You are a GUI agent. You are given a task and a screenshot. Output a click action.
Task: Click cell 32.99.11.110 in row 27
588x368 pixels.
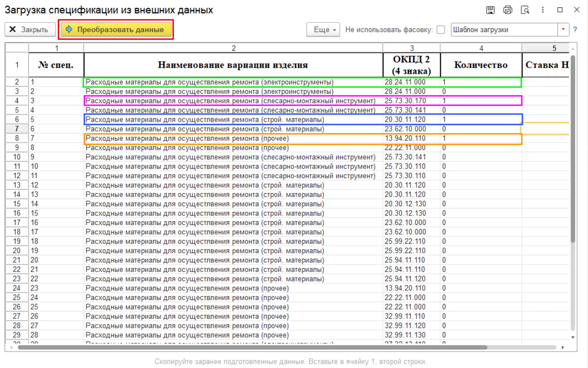pyautogui.click(x=412, y=316)
